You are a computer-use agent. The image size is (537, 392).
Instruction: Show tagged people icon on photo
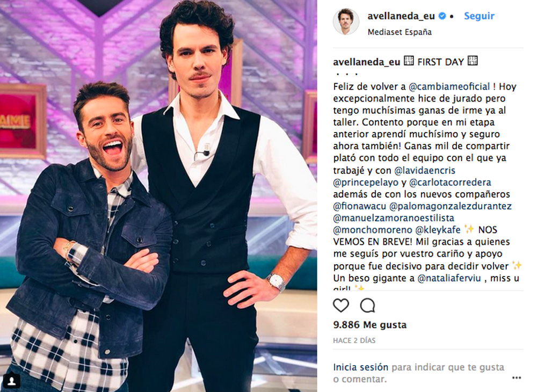(x=11, y=381)
